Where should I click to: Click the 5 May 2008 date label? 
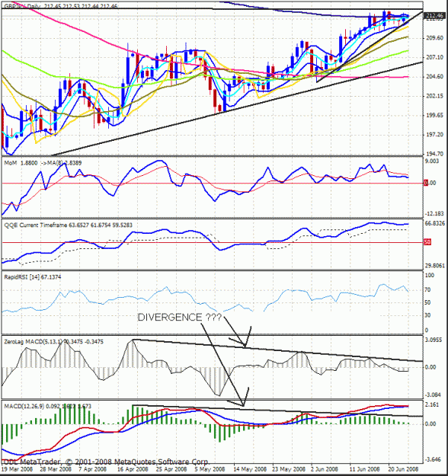click(210, 469)
